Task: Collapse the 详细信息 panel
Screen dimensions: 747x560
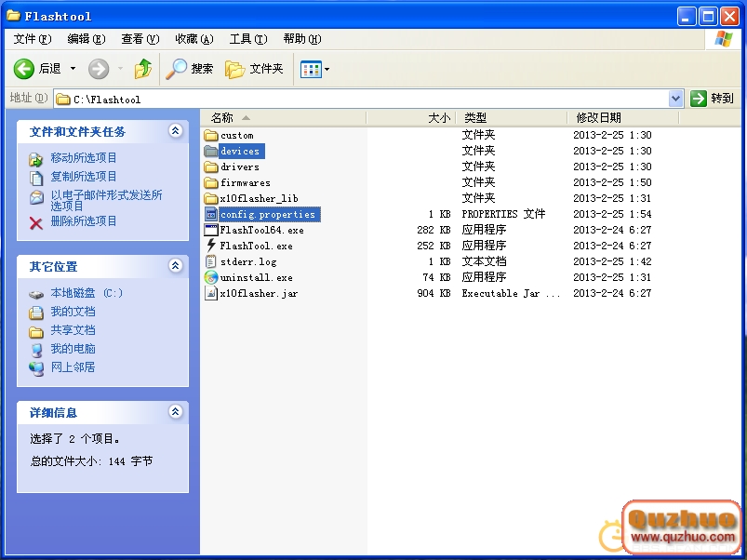Action: [x=175, y=411]
